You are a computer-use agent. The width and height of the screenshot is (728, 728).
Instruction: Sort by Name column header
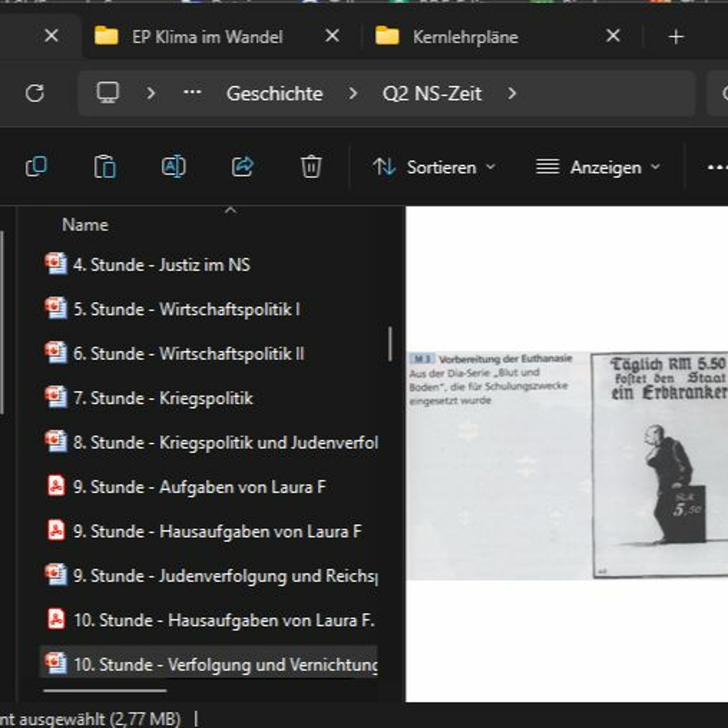click(85, 225)
